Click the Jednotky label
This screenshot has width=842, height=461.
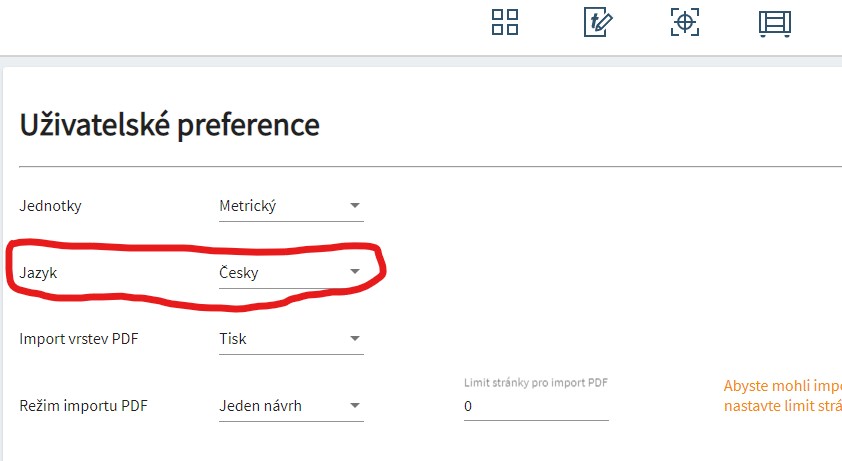pyautogui.click(x=50, y=206)
